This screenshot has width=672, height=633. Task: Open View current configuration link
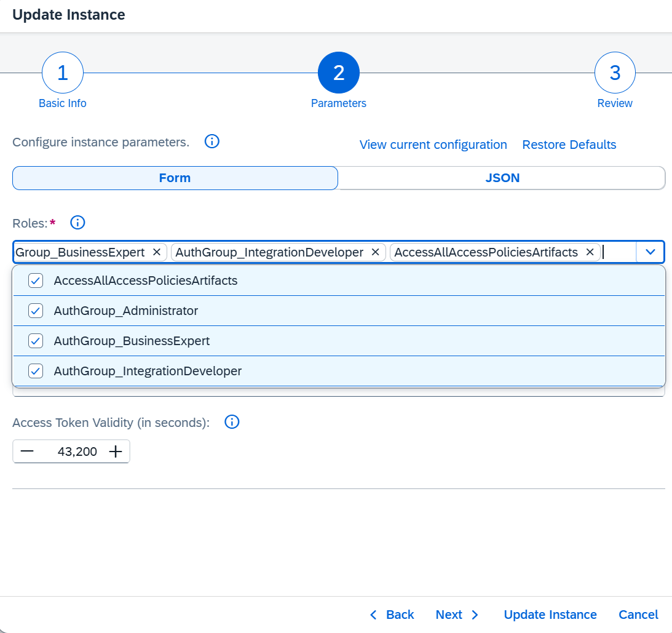pyautogui.click(x=433, y=145)
